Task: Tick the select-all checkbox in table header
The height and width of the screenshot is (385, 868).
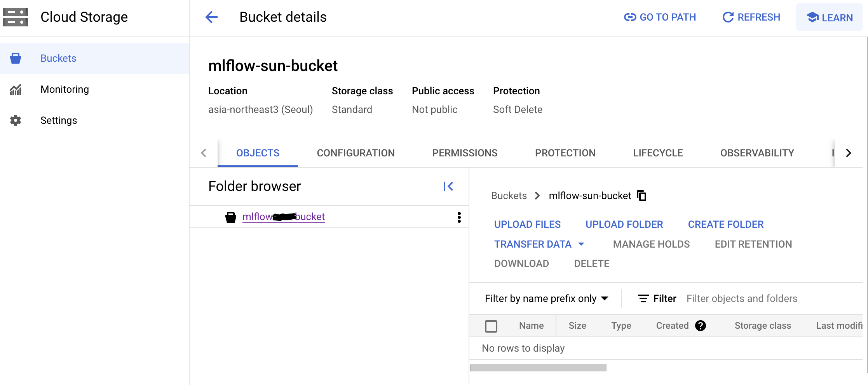Action: 491,326
